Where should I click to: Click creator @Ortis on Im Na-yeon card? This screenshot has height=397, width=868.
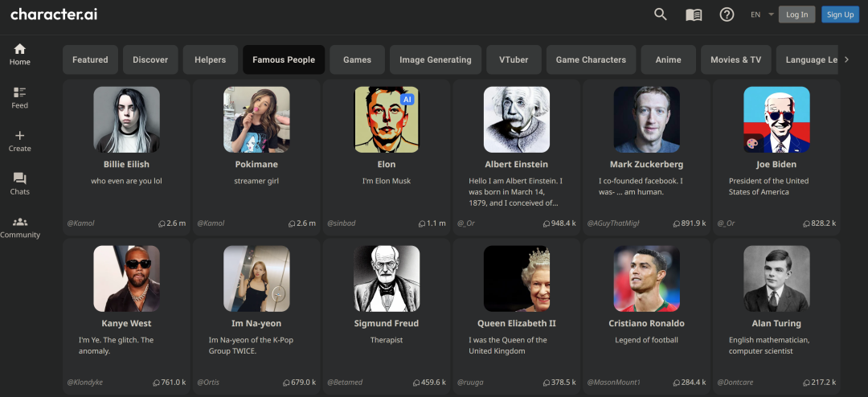208,382
